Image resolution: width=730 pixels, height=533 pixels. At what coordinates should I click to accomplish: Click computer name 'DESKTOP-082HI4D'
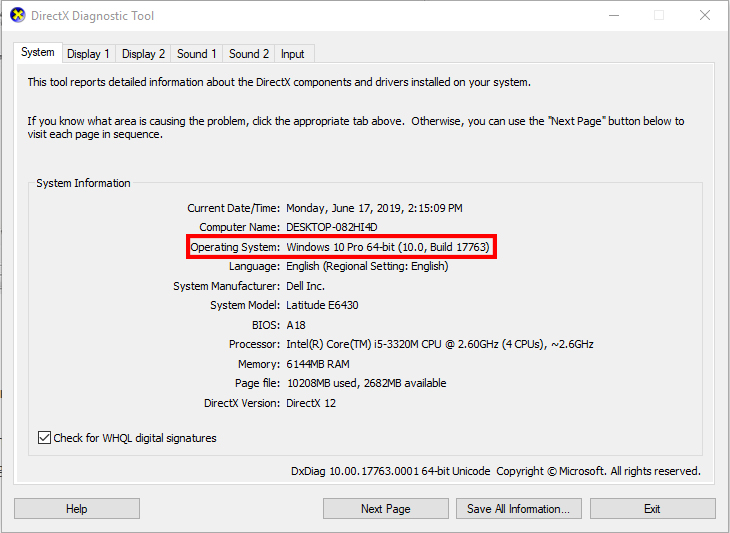click(331, 227)
